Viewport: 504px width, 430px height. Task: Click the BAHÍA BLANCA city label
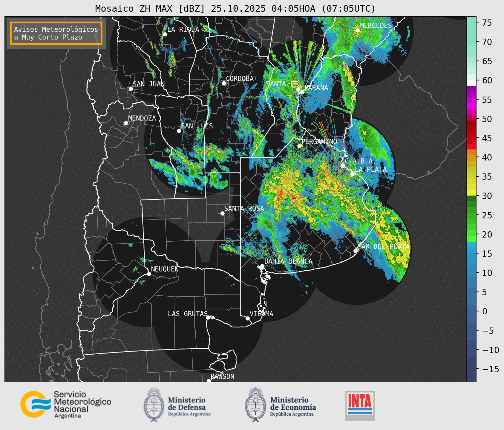(288, 261)
